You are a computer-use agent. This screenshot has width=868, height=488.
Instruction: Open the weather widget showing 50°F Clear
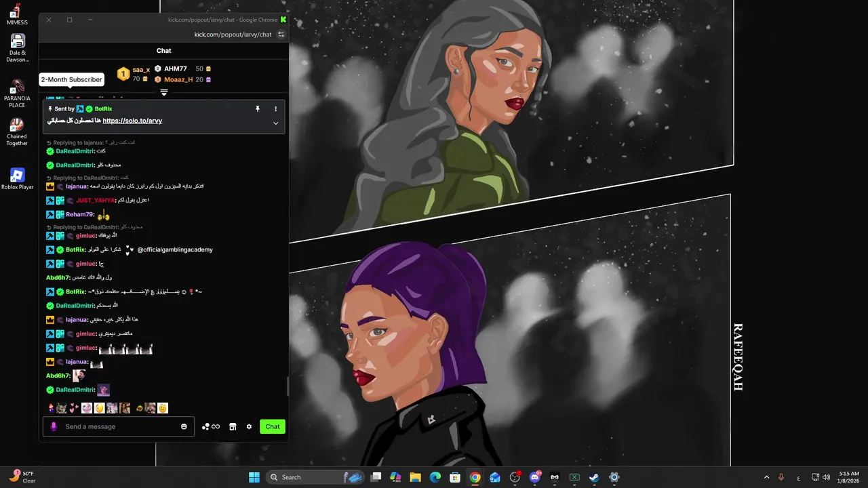(22, 477)
